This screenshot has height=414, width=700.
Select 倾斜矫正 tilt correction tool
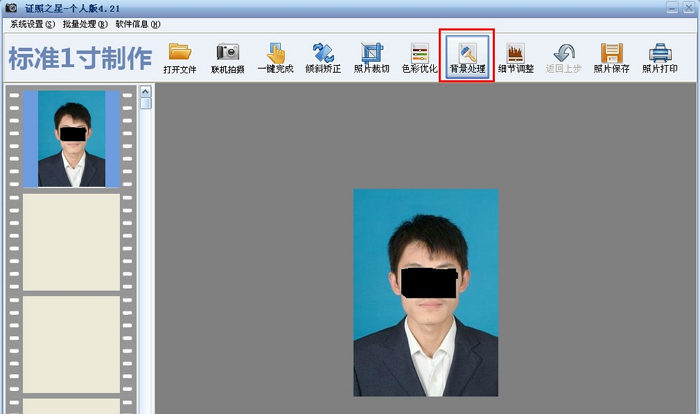[x=323, y=58]
